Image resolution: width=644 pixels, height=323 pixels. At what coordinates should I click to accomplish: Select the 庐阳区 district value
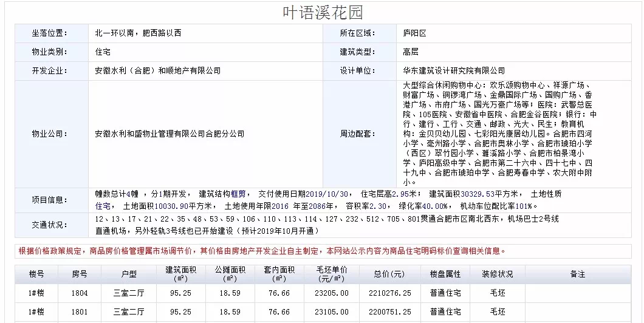pos(415,33)
